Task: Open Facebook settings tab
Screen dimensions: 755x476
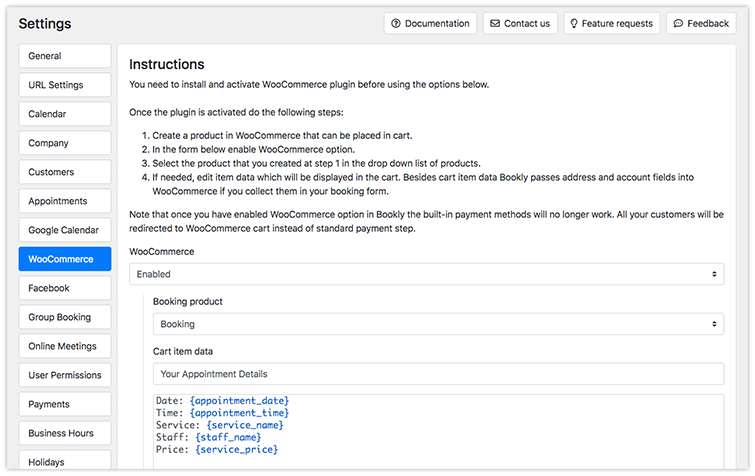Action: click(x=65, y=288)
